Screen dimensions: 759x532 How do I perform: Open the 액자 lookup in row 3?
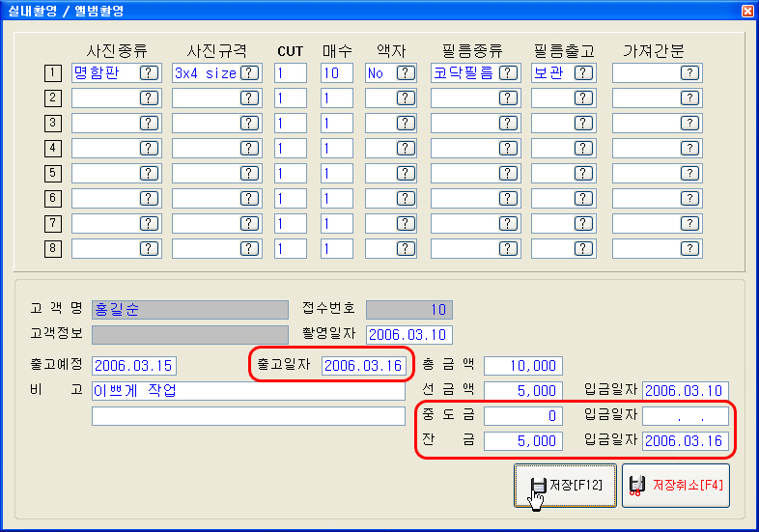click(x=406, y=124)
